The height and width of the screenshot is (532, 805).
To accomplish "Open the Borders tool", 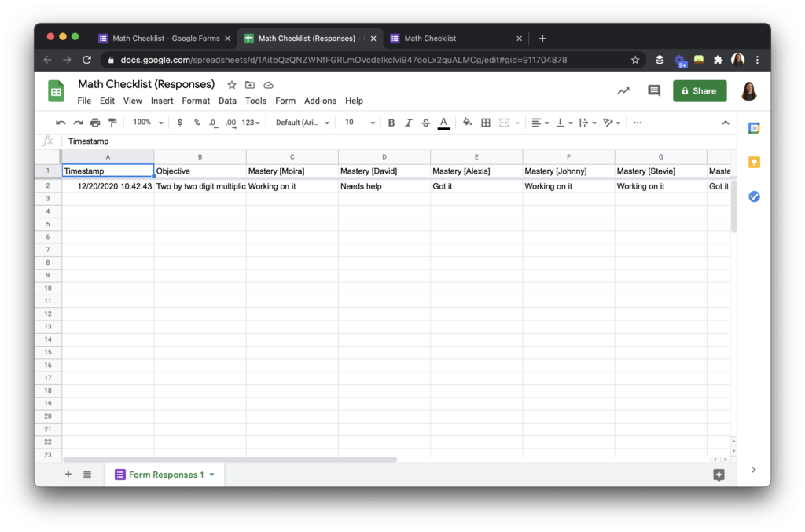I will pyautogui.click(x=485, y=123).
